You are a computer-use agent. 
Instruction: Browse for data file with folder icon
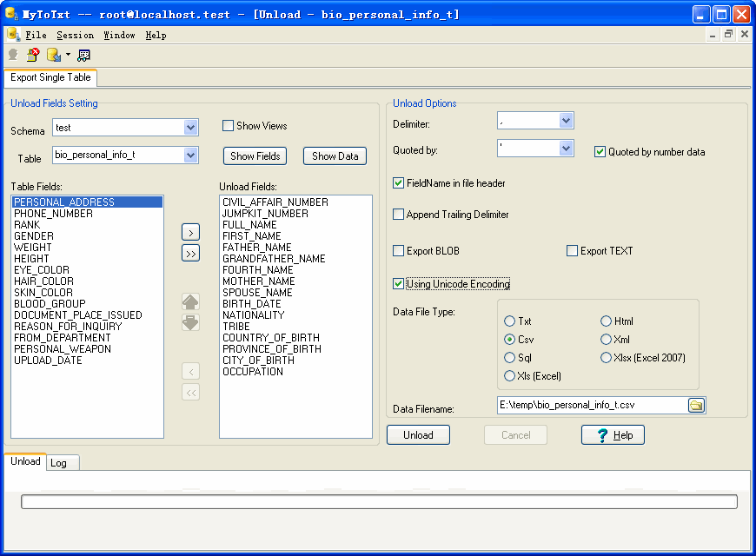pos(696,405)
